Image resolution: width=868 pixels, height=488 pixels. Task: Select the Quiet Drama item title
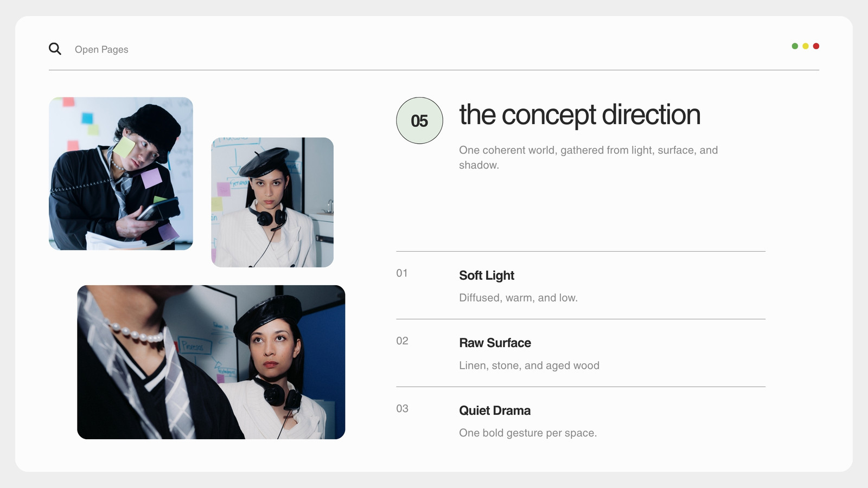click(495, 410)
